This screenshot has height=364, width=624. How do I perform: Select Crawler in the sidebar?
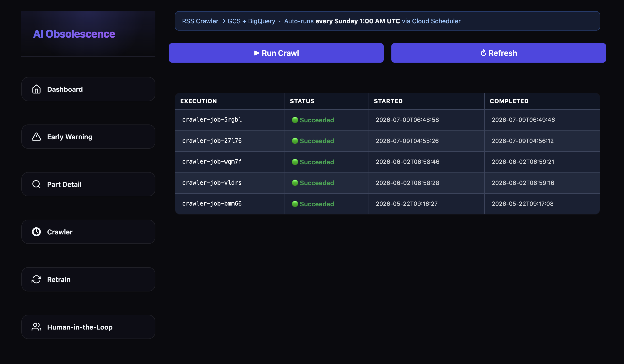click(88, 232)
